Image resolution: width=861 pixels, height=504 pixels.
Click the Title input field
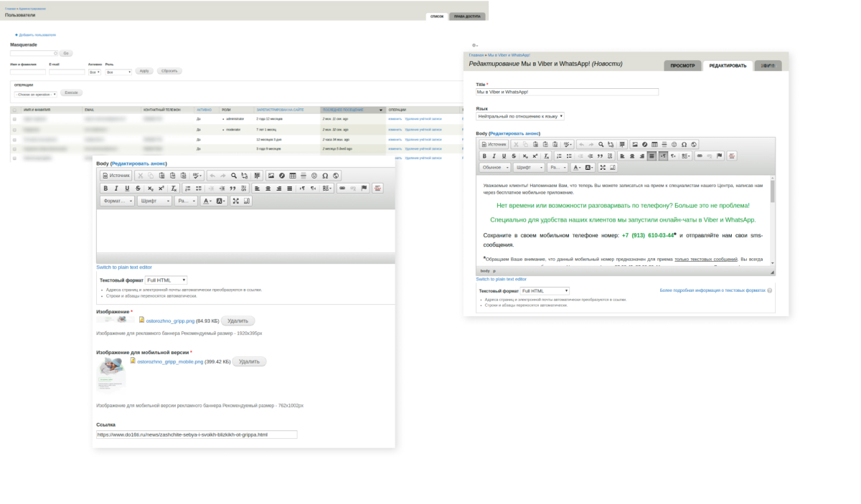pos(567,92)
